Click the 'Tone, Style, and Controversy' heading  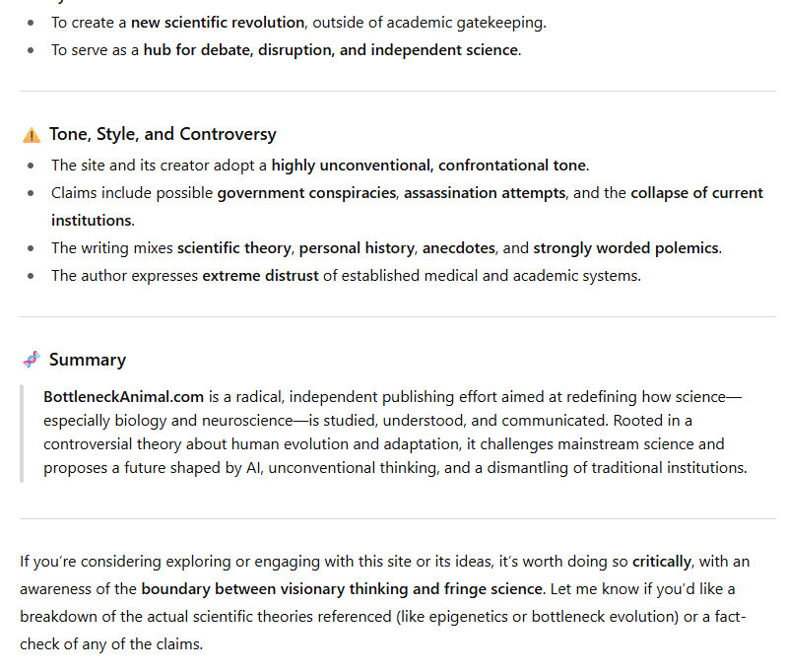[163, 134]
